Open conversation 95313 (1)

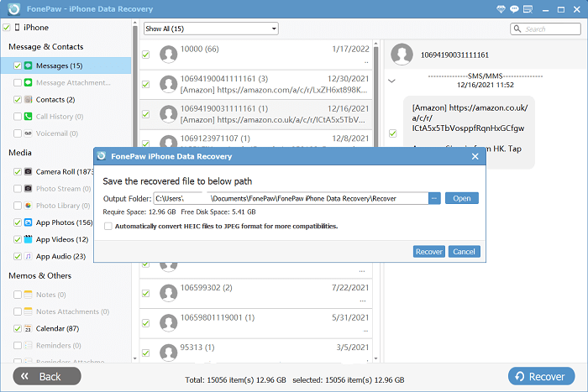(255, 351)
